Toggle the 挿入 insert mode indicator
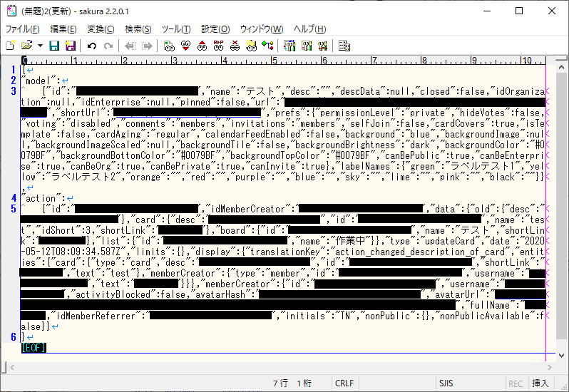This screenshot has width=569, height=392. tap(540, 383)
